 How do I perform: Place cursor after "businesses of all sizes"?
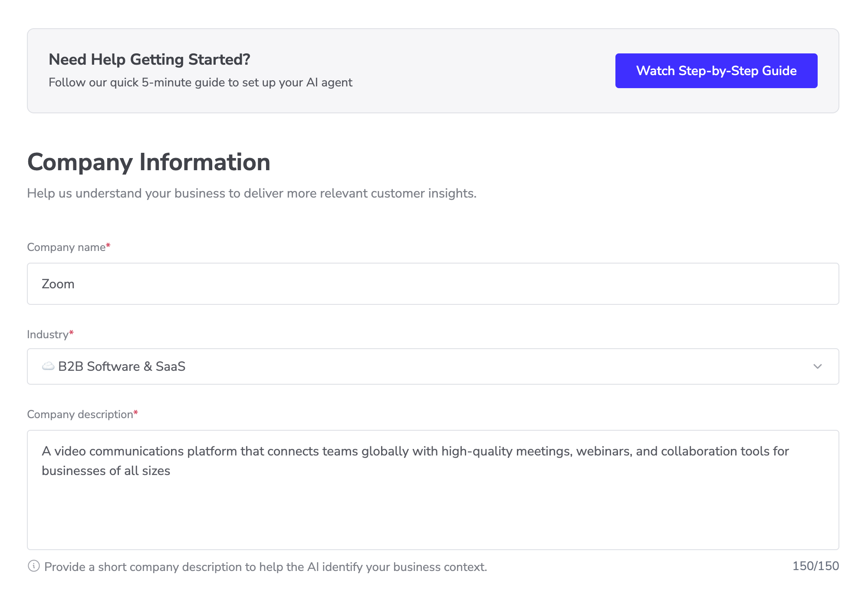[170, 470]
